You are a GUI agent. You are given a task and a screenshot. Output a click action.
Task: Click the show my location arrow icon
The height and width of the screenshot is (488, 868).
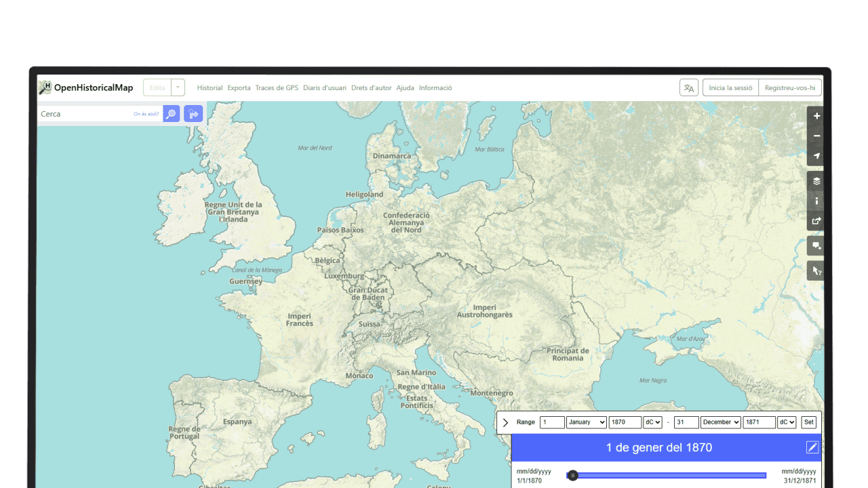point(816,156)
